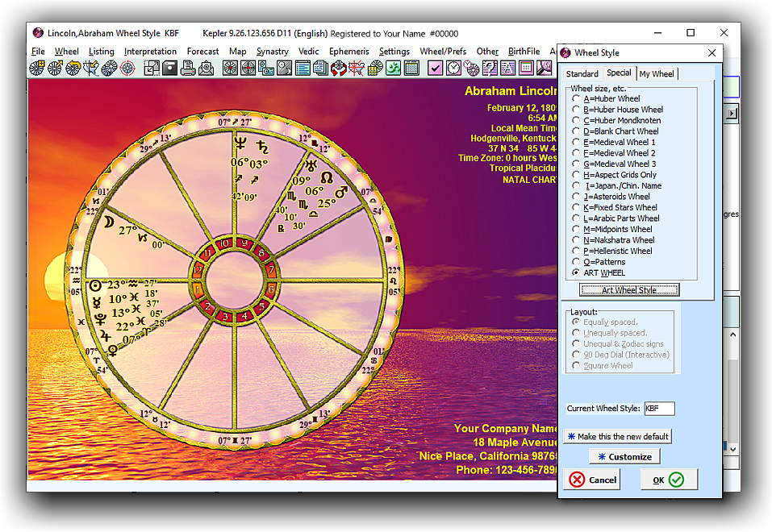772x532 pixels.
Task: Click the clock icon in the toolbar
Action: tap(453, 69)
